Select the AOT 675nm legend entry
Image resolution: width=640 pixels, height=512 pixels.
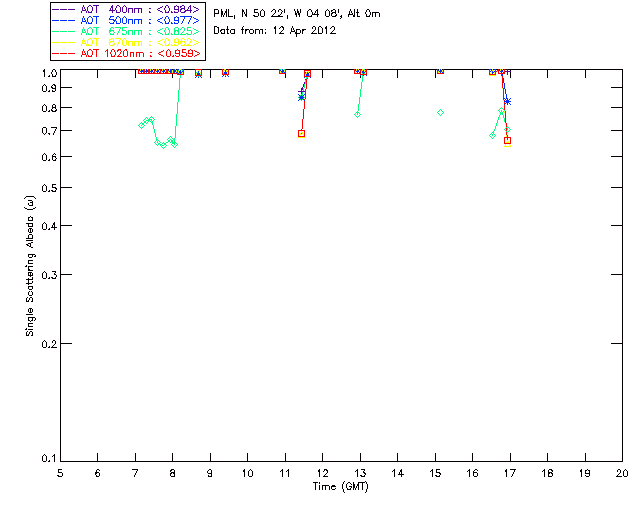[126, 31]
